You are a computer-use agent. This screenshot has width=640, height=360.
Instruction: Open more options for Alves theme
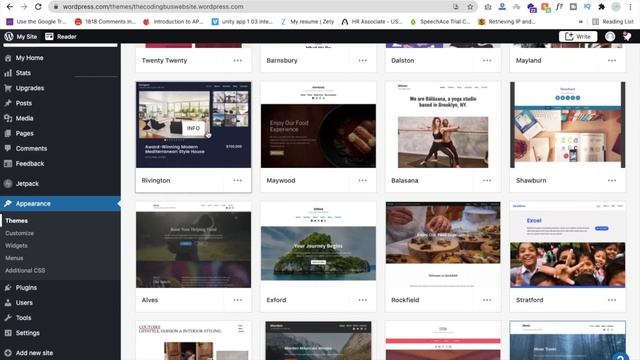pyautogui.click(x=238, y=300)
